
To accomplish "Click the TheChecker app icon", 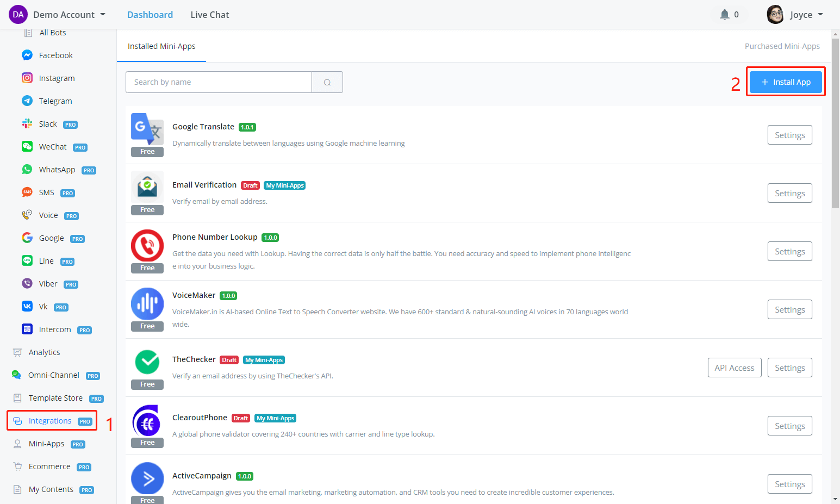I will coord(147,362).
